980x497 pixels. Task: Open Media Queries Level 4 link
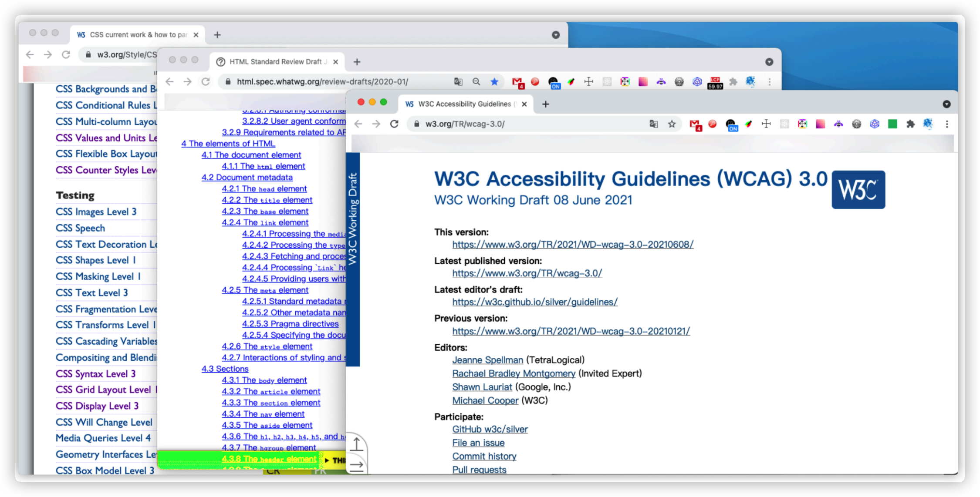coord(103,438)
